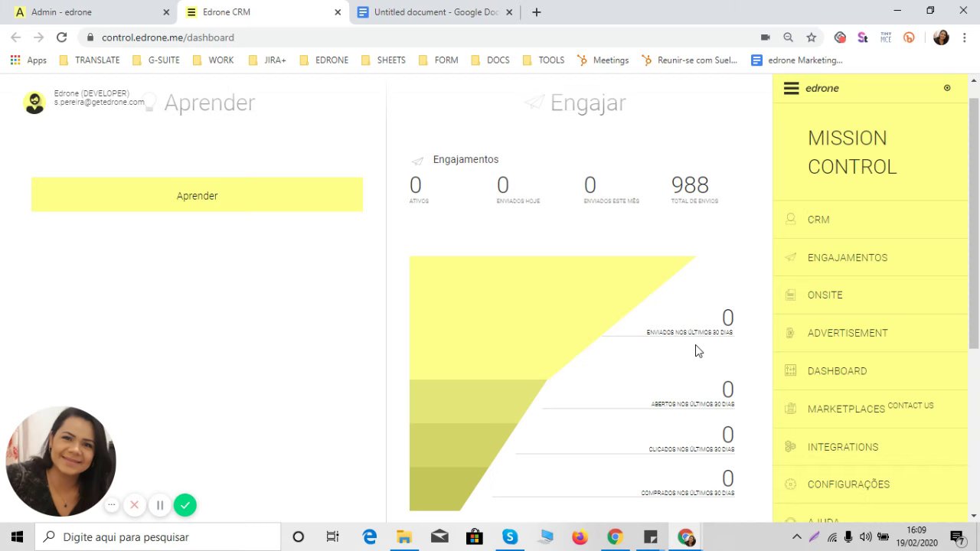The width and height of the screenshot is (980, 551).
Task: Click the Configurações gear sidebar icon
Action: point(791,484)
